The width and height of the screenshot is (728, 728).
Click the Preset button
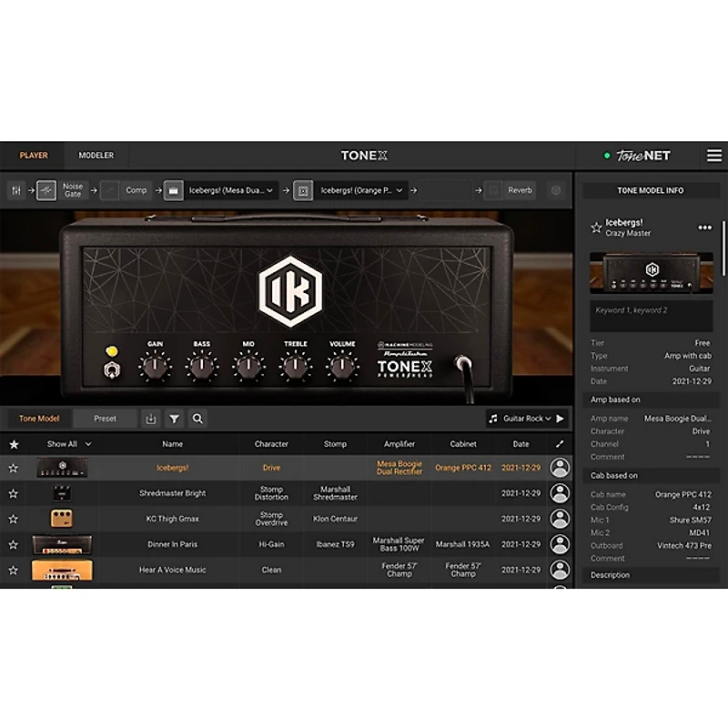[106, 419]
